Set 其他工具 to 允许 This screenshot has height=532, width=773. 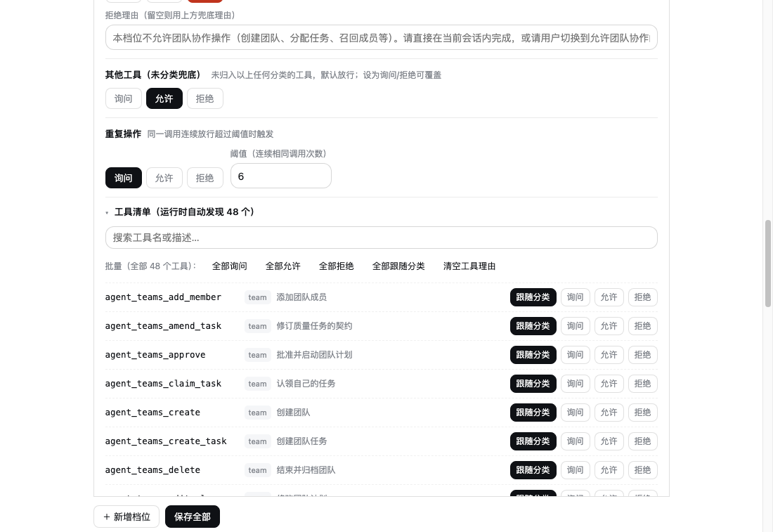(164, 98)
